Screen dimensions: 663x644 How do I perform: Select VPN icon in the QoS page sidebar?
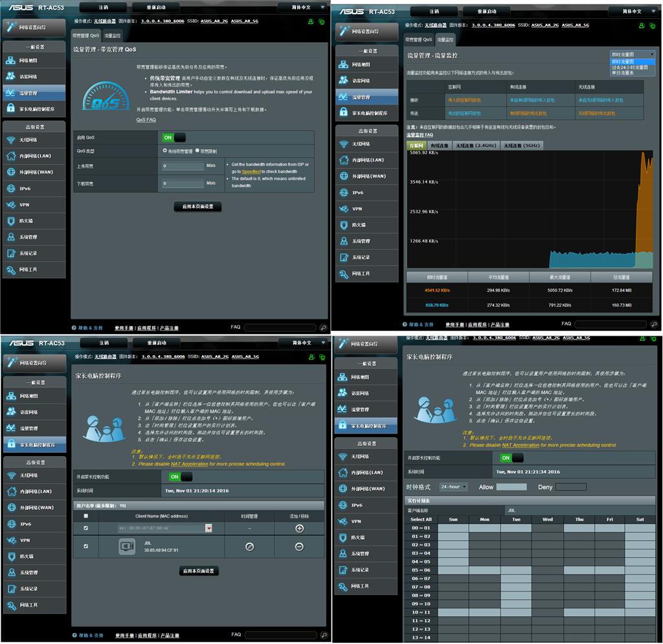(x=10, y=205)
